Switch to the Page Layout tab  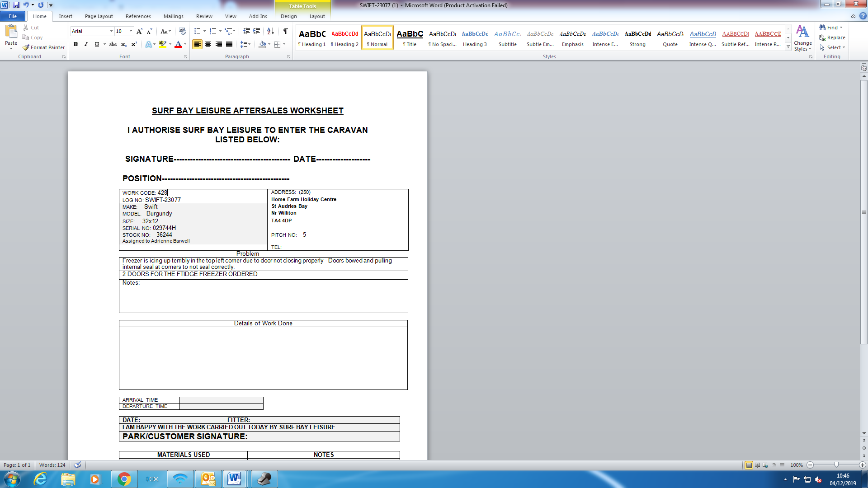pos(99,16)
